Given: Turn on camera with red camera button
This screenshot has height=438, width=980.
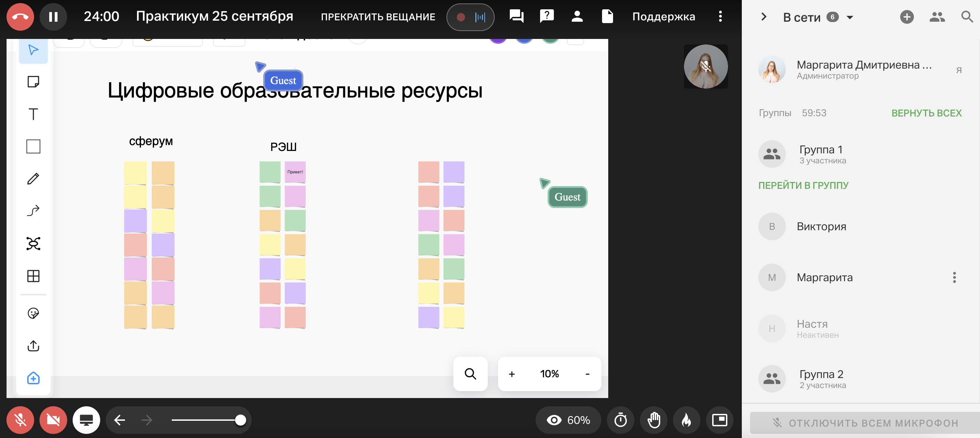Looking at the screenshot, I should 53,420.
